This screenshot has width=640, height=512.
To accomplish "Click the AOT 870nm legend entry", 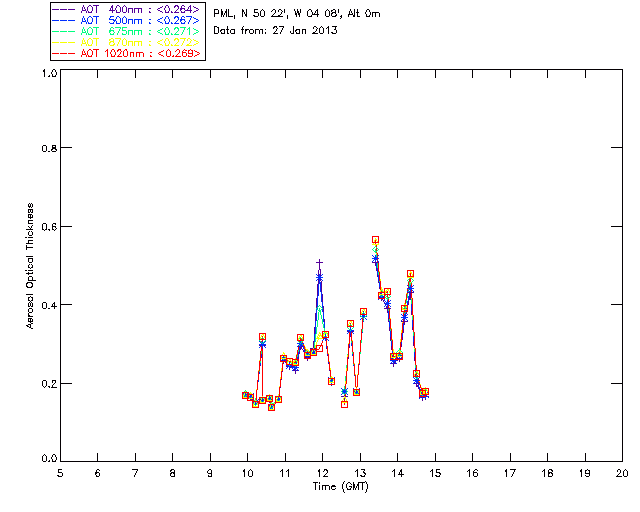I will tap(127, 42).
